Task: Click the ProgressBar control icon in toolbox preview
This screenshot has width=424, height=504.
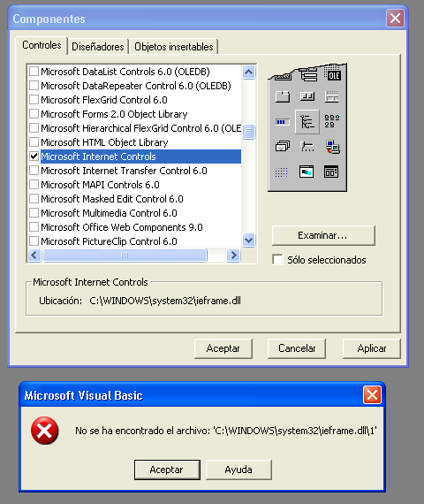Action: [x=283, y=122]
